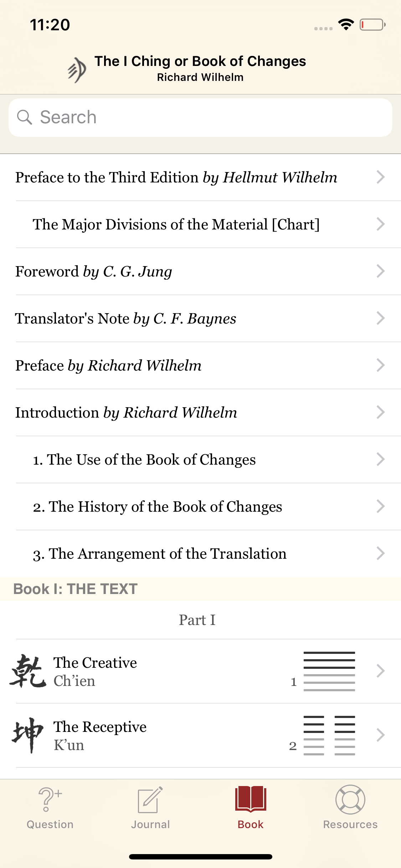Image resolution: width=401 pixels, height=868 pixels.
Task: Expand the Foreword by C. G. Jung chevron
Action: pos(381,271)
